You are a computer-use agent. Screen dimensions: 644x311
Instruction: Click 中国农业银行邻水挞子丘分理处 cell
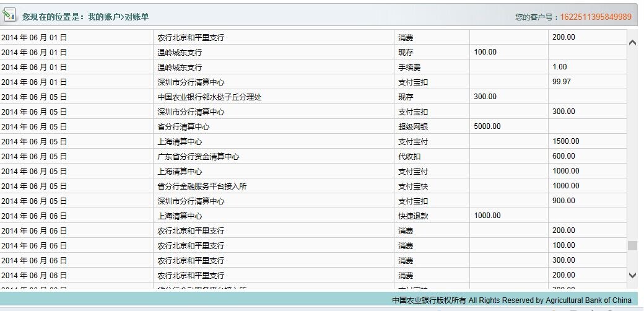point(209,97)
